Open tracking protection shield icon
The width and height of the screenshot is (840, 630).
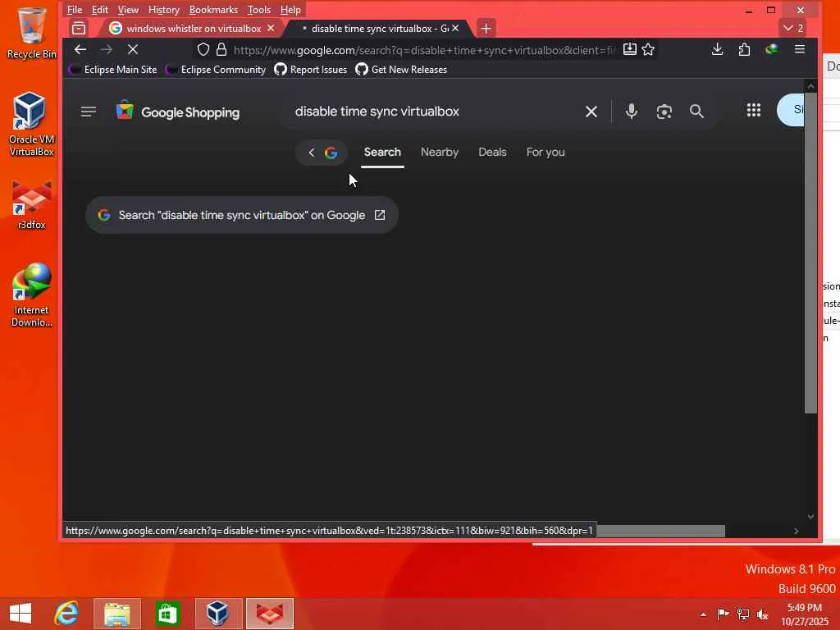[x=203, y=50]
